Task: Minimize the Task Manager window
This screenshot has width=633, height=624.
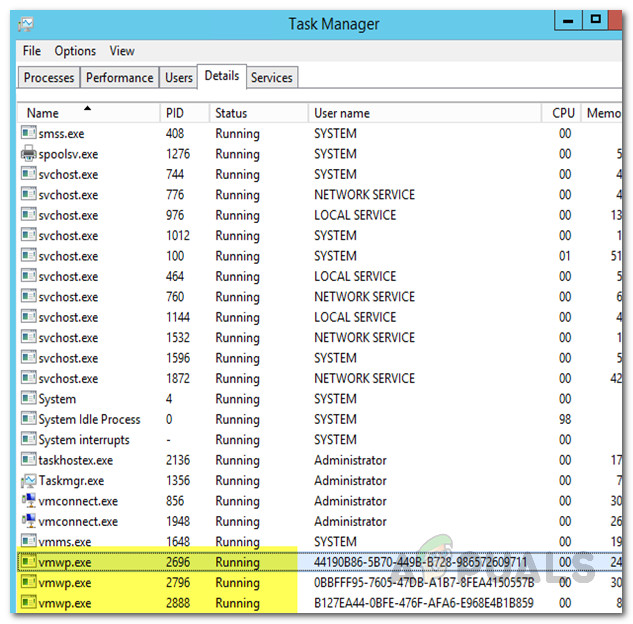Action: click(x=568, y=20)
